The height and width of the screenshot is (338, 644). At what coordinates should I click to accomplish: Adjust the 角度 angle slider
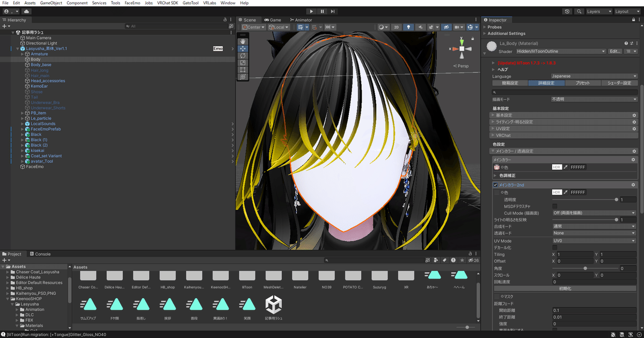point(585,268)
